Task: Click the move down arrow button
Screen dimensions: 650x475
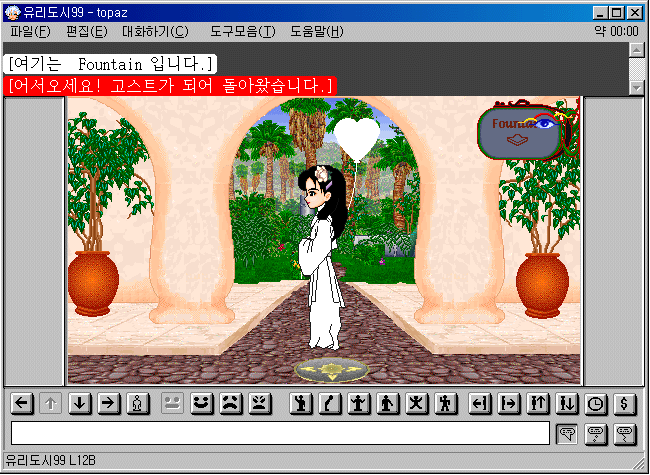Action: [x=80, y=404]
